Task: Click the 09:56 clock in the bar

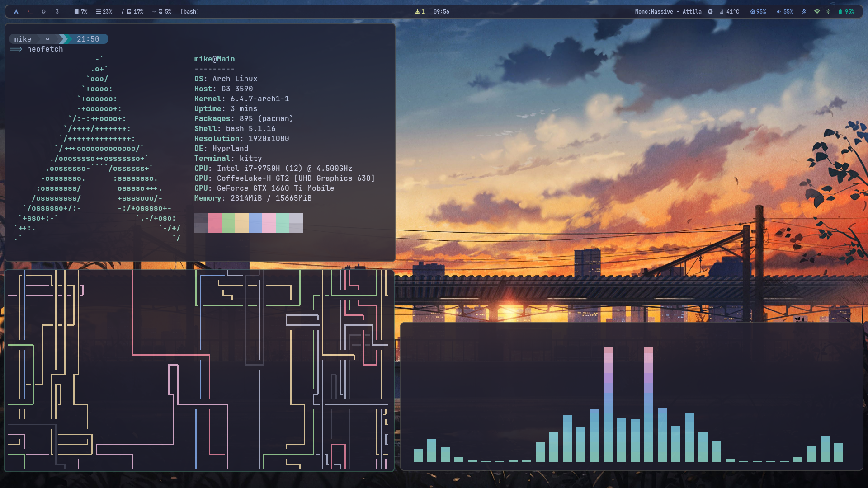Action: click(441, 12)
